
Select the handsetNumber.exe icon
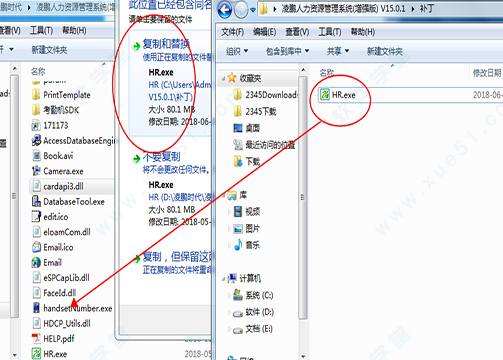[36, 308]
